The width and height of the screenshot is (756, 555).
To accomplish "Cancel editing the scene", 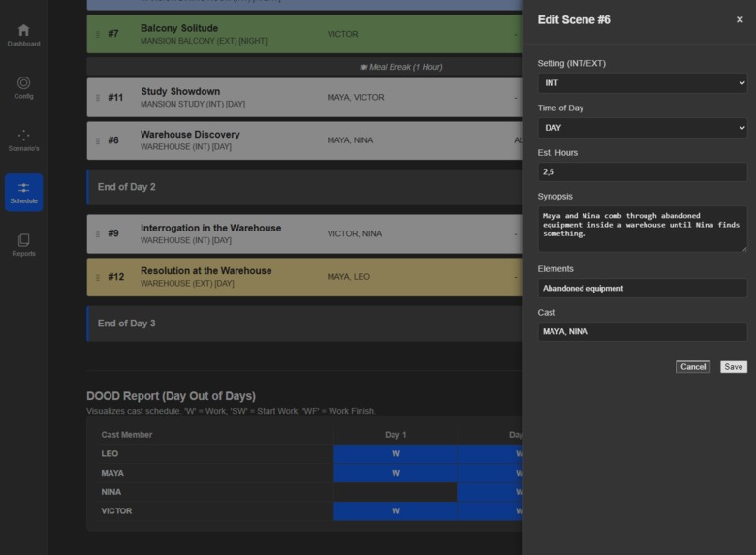I will [693, 367].
